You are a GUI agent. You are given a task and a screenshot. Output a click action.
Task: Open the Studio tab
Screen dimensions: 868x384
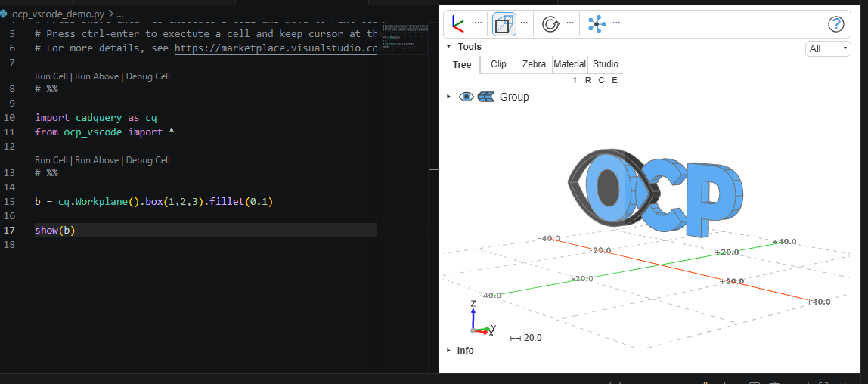pos(605,64)
